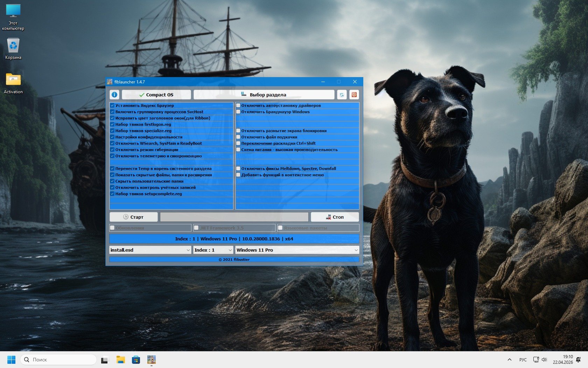The height and width of the screenshot is (368, 588).
Task: Click the green refresh icon button
Action: [342, 95]
